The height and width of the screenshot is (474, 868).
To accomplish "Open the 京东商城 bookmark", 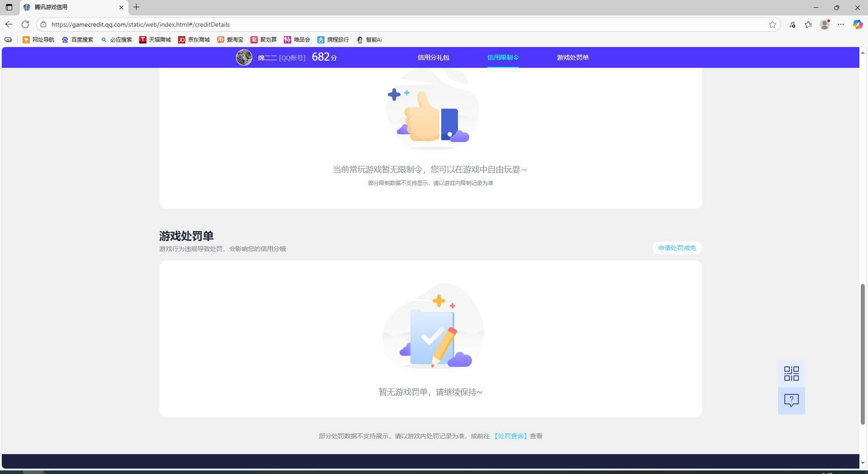I will pyautogui.click(x=193, y=40).
